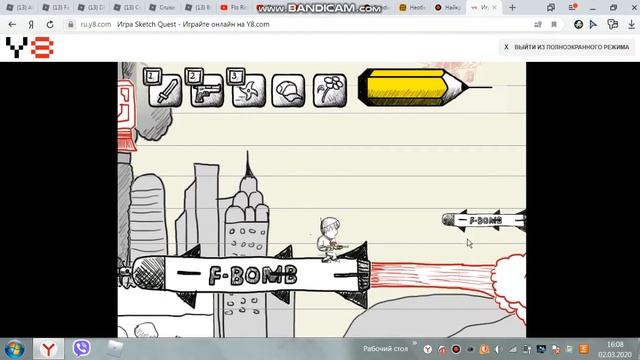Expand the 'Рабочий стол' toolbar chevron
This screenshot has width=640, height=360.
tap(415, 344)
